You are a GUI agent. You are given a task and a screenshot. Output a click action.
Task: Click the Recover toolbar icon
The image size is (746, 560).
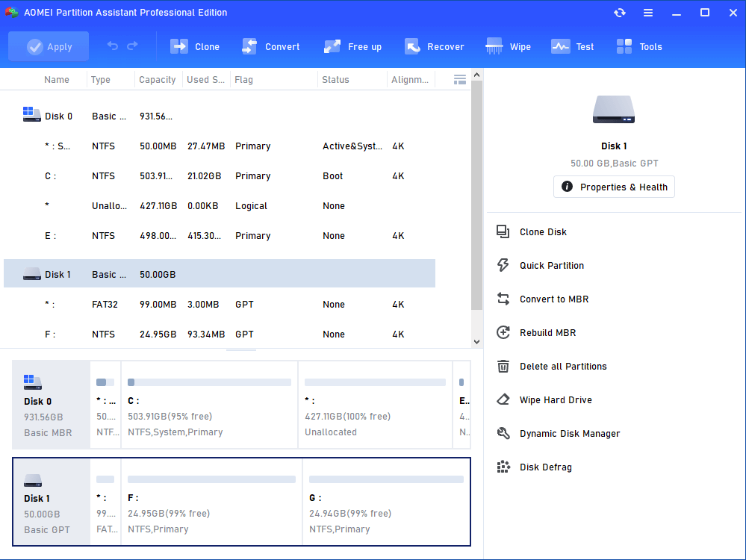[412, 46]
